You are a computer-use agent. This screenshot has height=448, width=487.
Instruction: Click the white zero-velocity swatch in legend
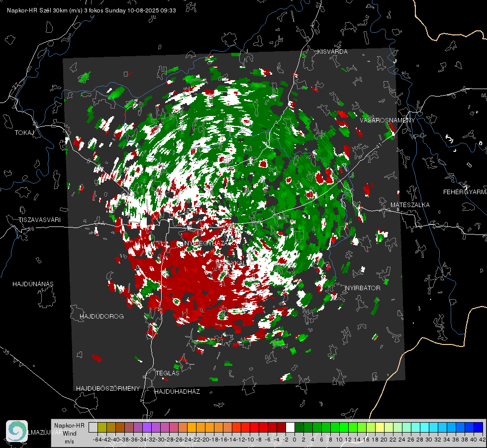point(290,427)
